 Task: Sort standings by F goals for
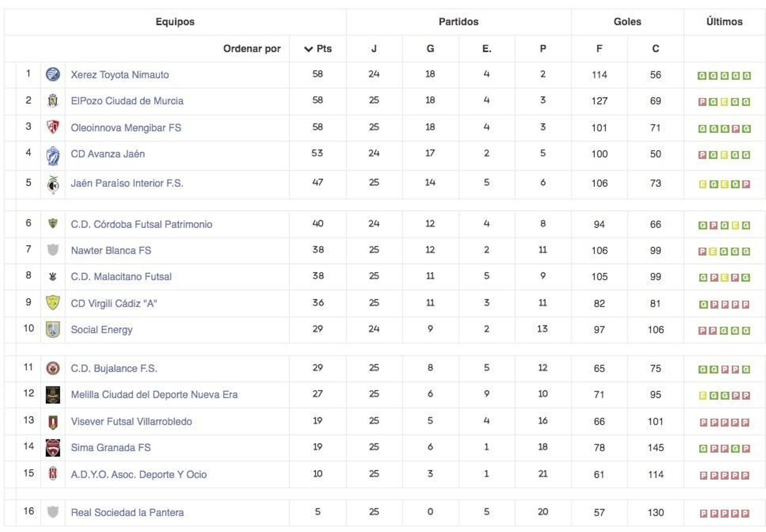click(599, 49)
